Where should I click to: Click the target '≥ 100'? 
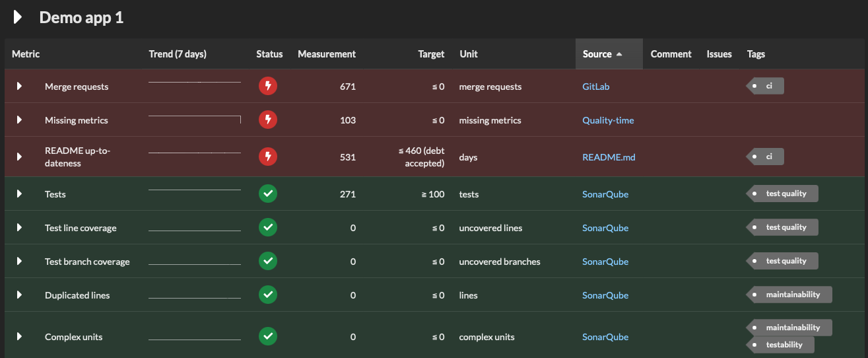[x=433, y=194]
